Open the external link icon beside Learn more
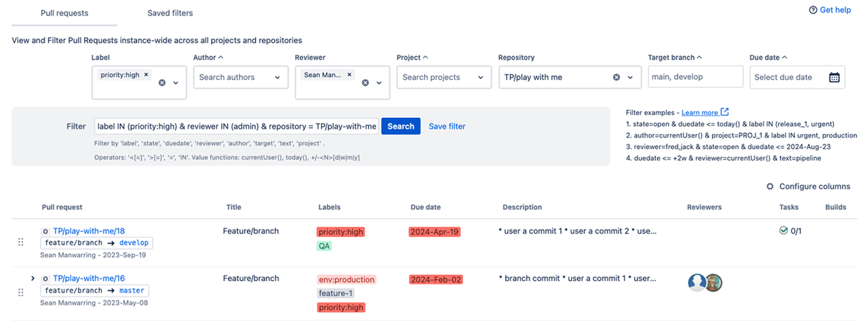The image size is (868, 323). (x=725, y=112)
